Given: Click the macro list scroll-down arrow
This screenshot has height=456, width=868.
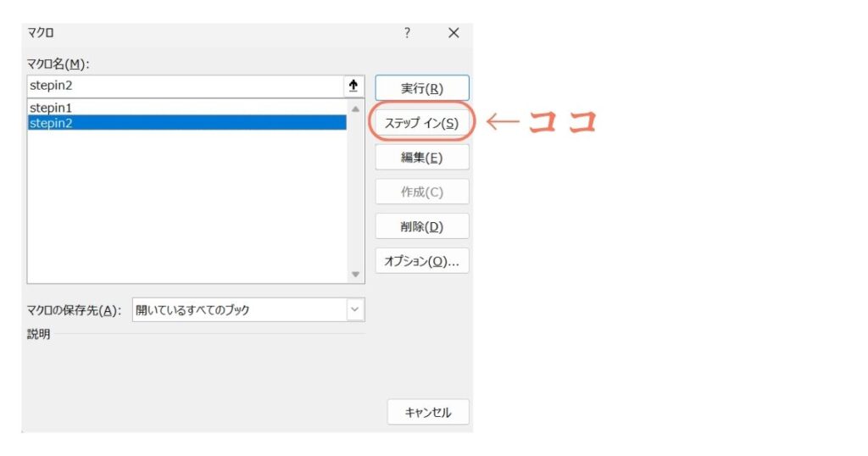Looking at the screenshot, I should coord(355,275).
